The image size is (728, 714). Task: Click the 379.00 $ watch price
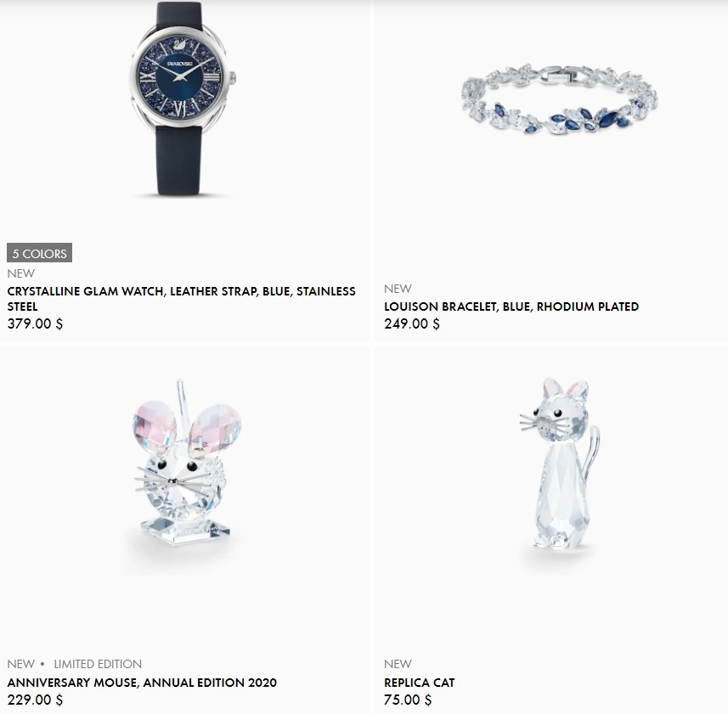pos(35,323)
